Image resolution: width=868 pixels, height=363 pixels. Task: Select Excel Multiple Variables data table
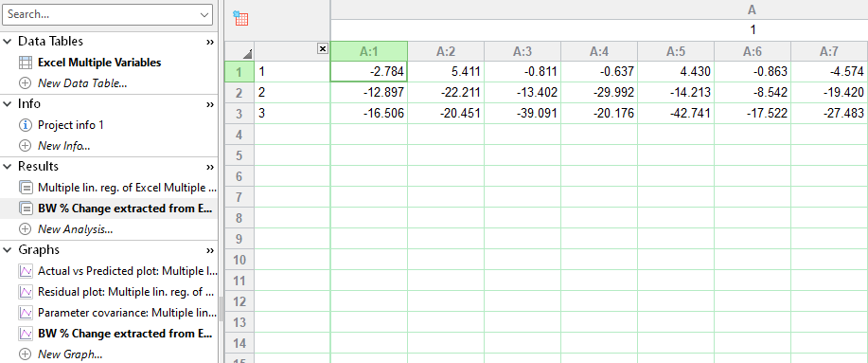tap(99, 63)
